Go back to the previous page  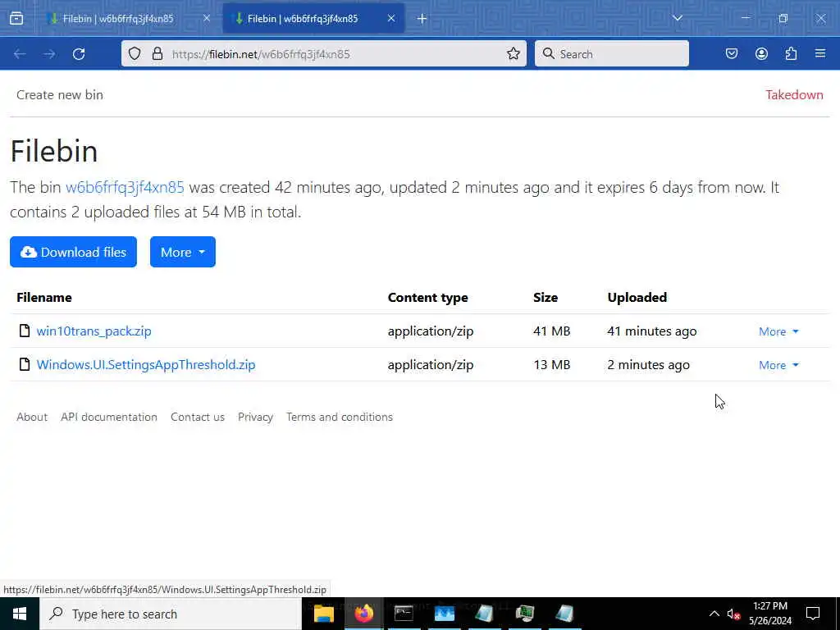(20, 54)
